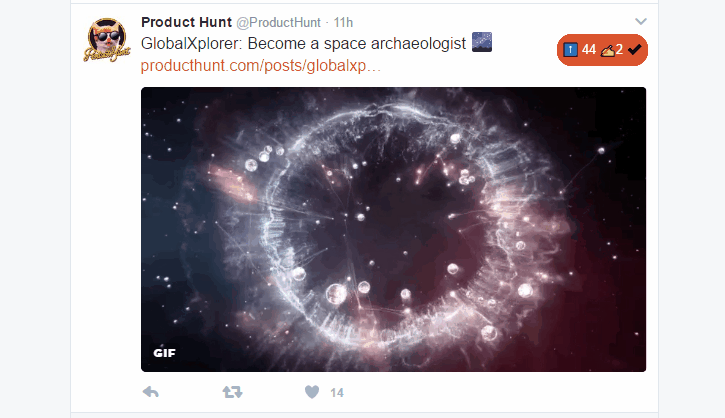Viewport: 725px width, 418px height.
Task: Click the Product Hunt profile avatar
Action: 107,40
